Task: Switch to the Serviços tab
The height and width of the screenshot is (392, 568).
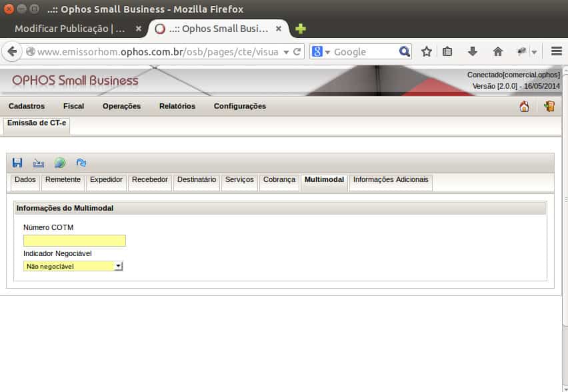Action: click(x=239, y=182)
